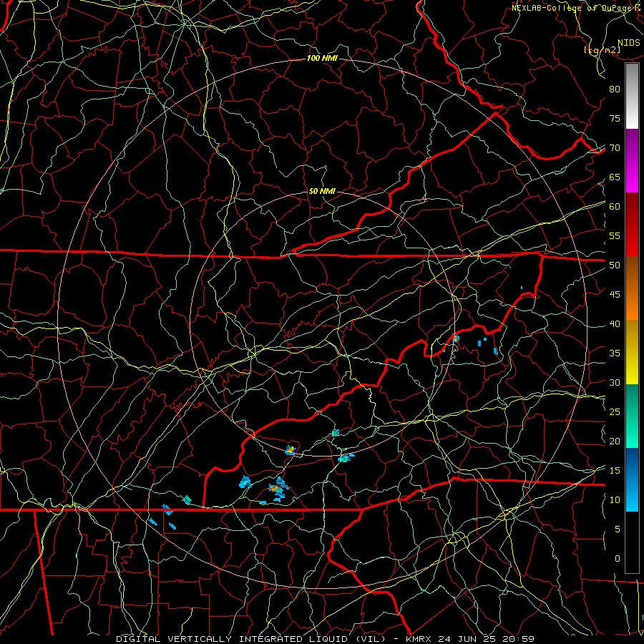Select the 75 value on the scale

coord(615,118)
